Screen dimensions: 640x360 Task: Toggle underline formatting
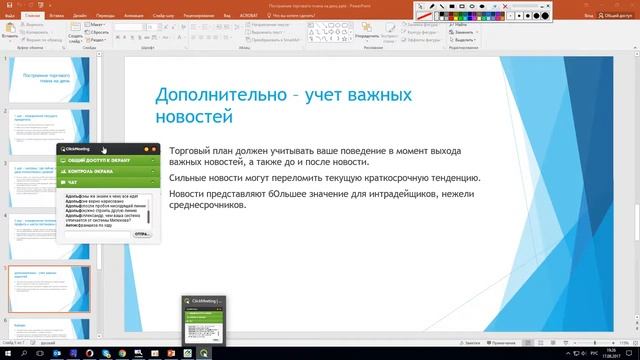point(132,38)
